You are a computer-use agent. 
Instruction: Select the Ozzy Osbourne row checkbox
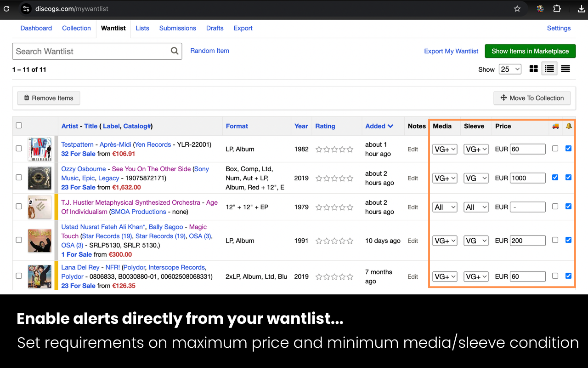coord(19,177)
